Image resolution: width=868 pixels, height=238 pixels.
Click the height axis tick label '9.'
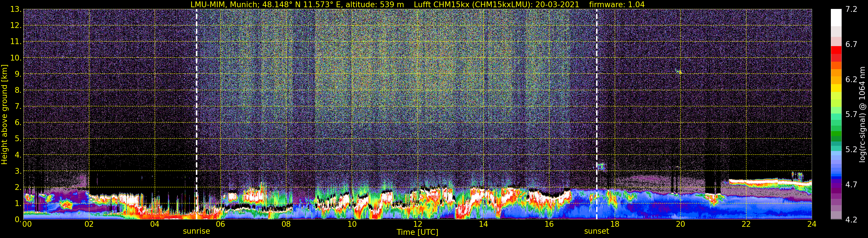tap(18, 74)
